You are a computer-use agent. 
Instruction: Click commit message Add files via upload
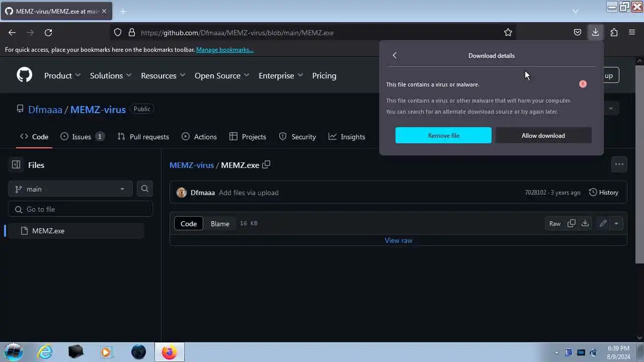[x=249, y=193]
